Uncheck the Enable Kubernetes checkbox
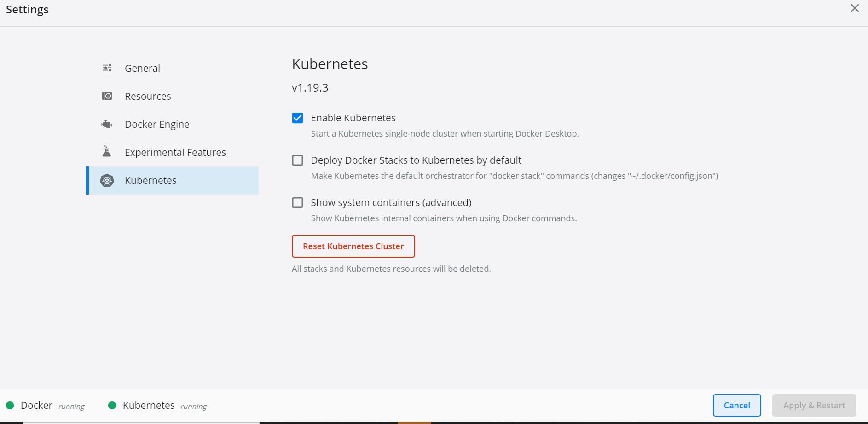The height and width of the screenshot is (424, 868). point(298,118)
